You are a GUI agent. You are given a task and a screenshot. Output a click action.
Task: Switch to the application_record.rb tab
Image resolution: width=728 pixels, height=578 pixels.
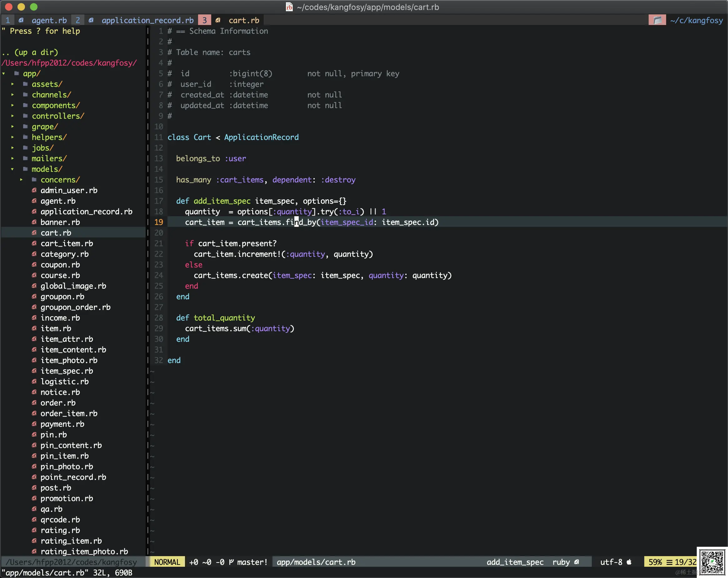pyautogui.click(x=147, y=20)
